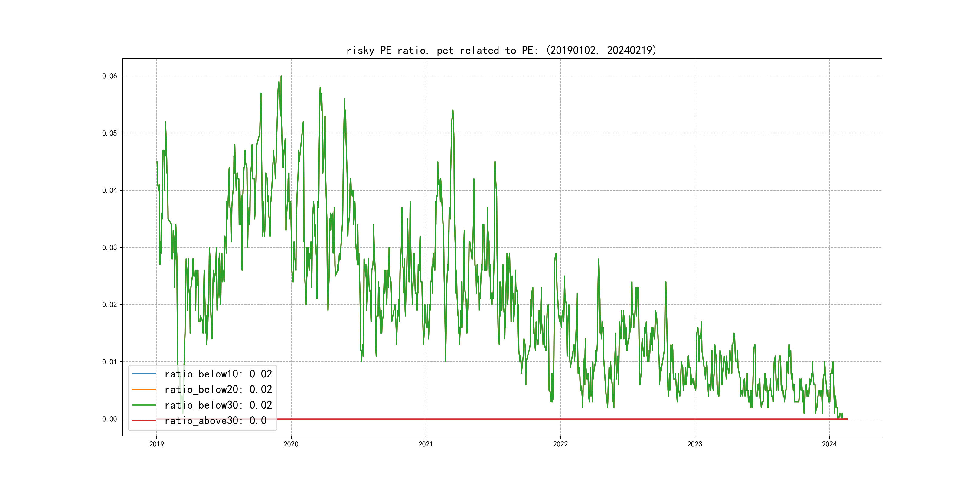
Task: Click the red ratio_above30 legend line
Action: click(144, 420)
